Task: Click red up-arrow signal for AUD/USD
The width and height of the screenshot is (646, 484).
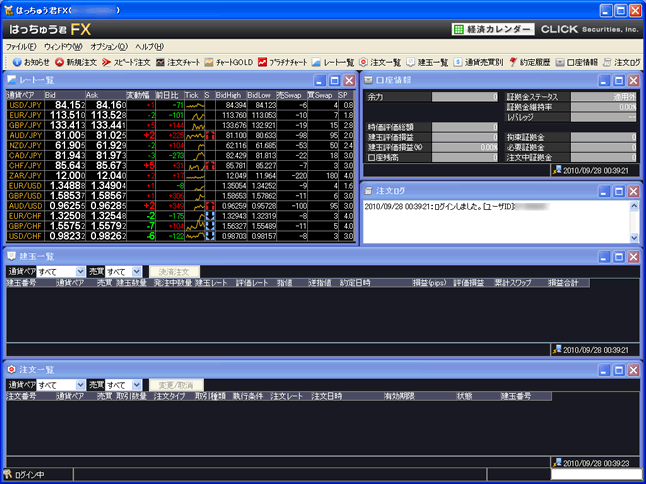Action: pos(210,206)
